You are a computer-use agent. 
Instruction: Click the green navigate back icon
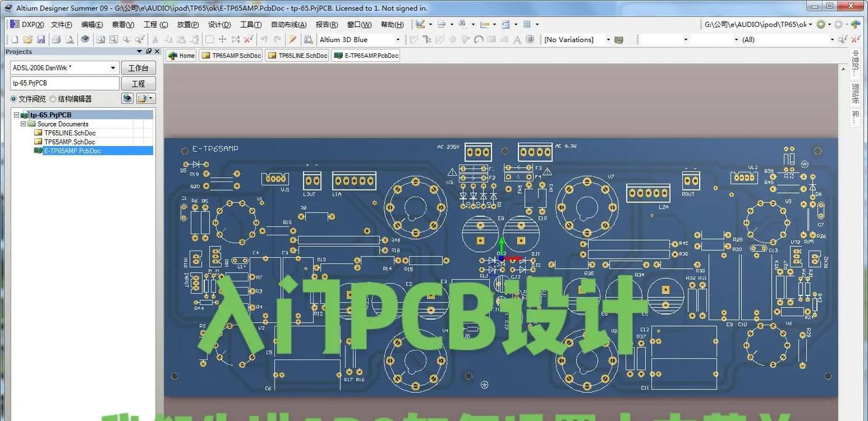[821, 24]
